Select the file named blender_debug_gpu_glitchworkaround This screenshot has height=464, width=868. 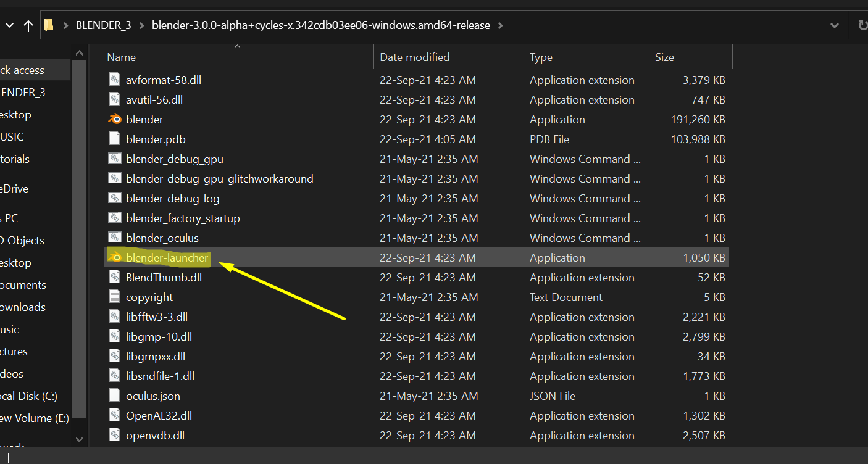pos(220,178)
